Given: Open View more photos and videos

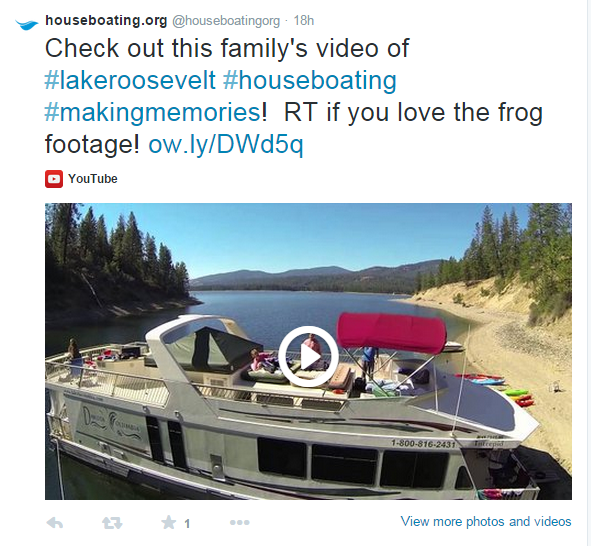Looking at the screenshot, I should (486, 522).
